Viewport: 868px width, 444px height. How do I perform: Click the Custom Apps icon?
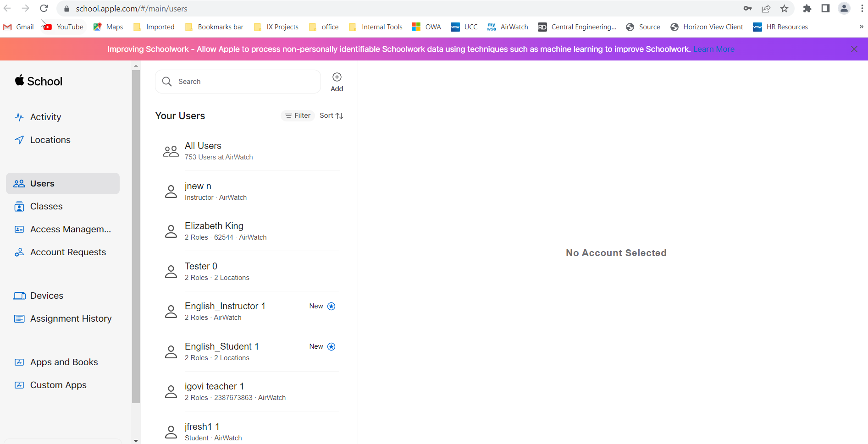tap(19, 385)
